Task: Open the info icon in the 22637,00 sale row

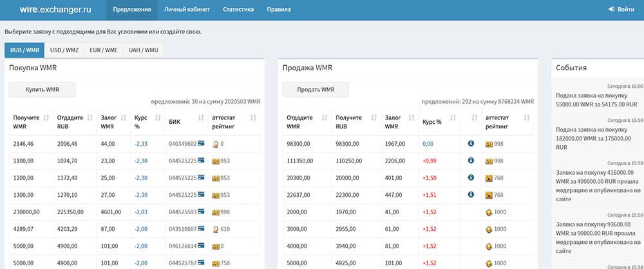Action: [x=471, y=195]
